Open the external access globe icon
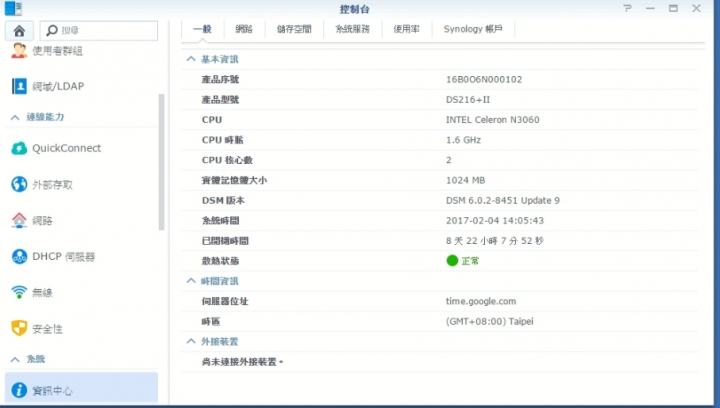The width and height of the screenshot is (720, 408). tap(19, 184)
